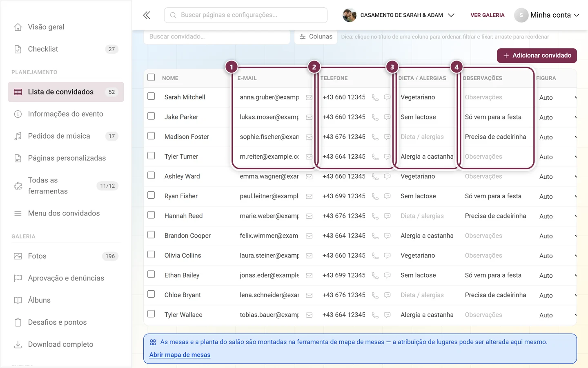588x368 pixels.
Task: Click the Observações cell for Ashley Ward
Action: (495, 177)
